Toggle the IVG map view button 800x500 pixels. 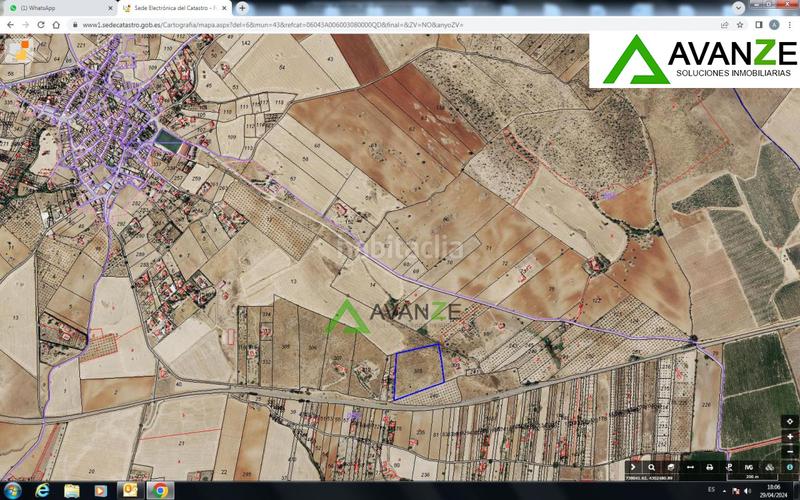click(748, 467)
